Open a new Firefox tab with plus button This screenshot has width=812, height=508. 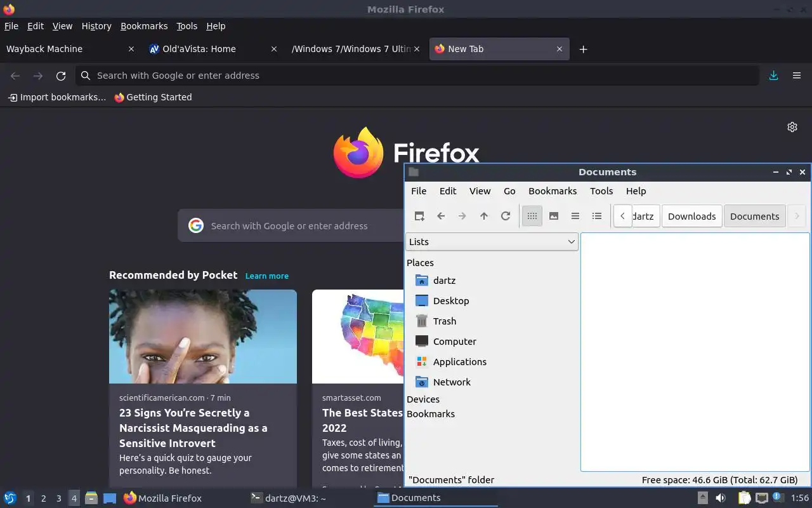click(583, 49)
